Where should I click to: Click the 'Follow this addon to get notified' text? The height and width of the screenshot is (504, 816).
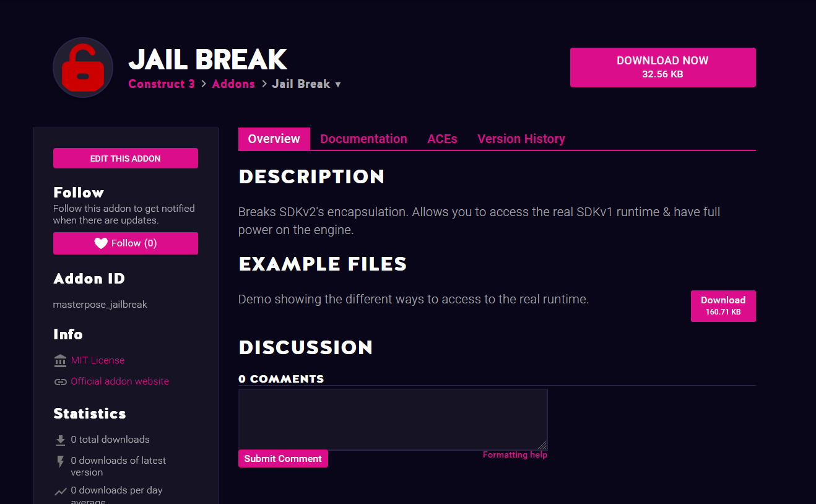124,214
